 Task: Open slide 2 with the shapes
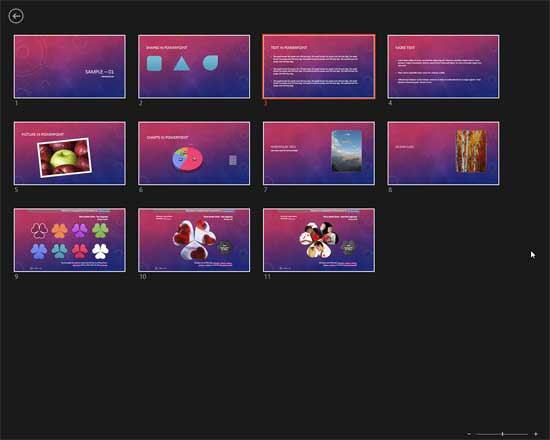pos(194,67)
